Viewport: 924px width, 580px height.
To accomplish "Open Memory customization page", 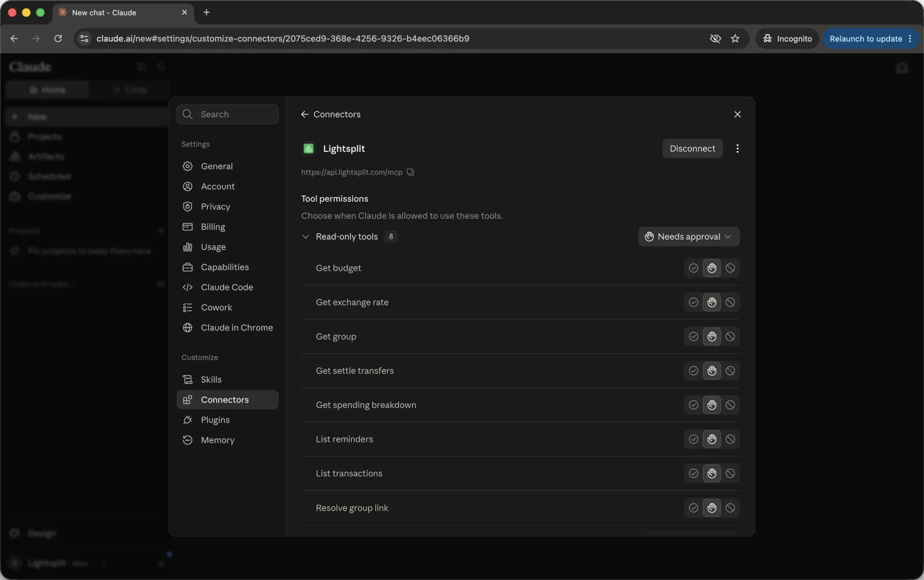I will pyautogui.click(x=227, y=440).
